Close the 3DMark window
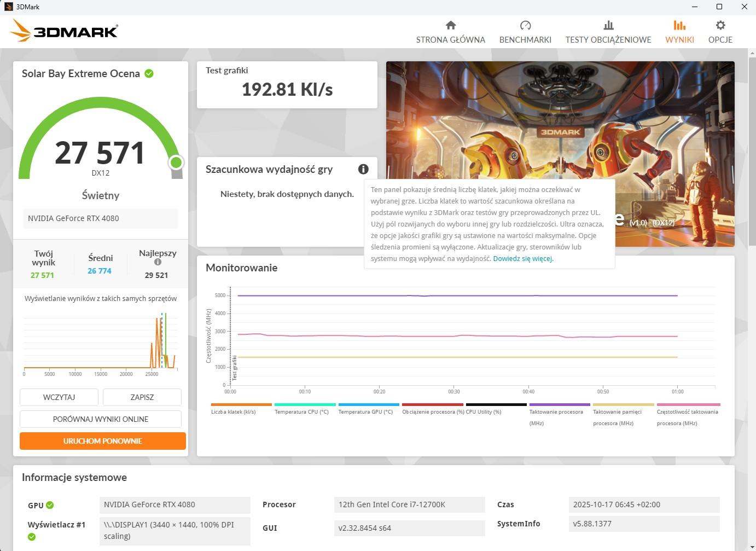This screenshot has height=551, width=756. click(744, 7)
